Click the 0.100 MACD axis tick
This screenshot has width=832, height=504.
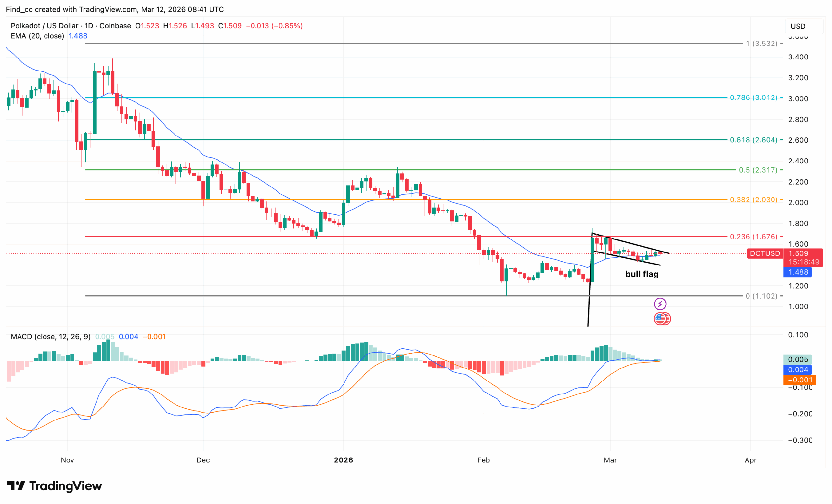[798, 335]
